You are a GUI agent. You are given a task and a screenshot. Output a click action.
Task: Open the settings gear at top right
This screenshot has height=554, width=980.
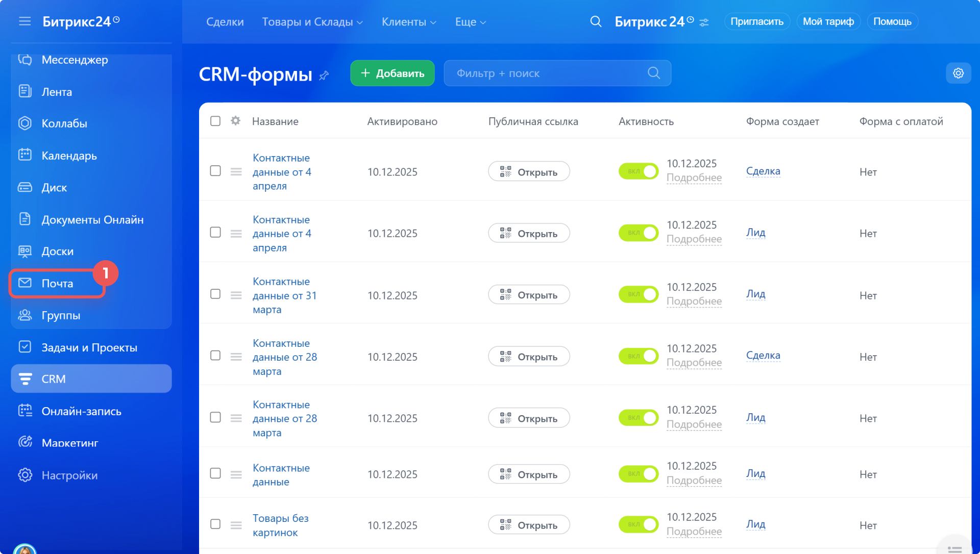(958, 73)
